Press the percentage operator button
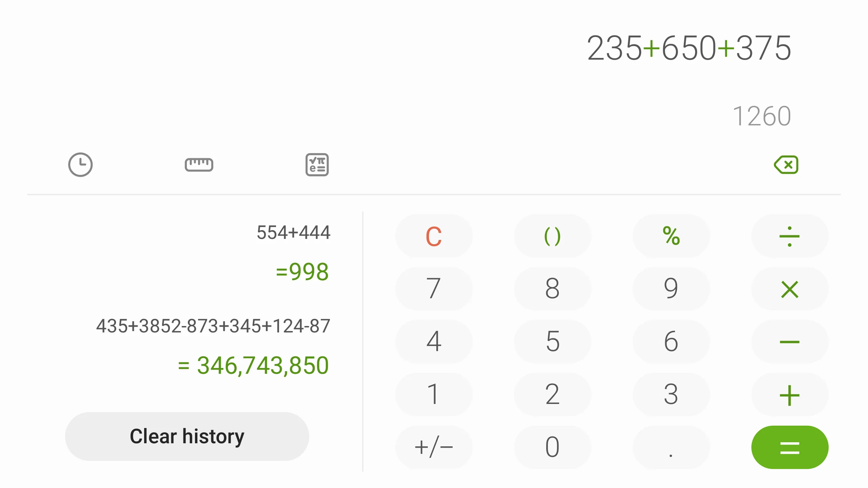The height and width of the screenshot is (488, 868). click(671, 236)
